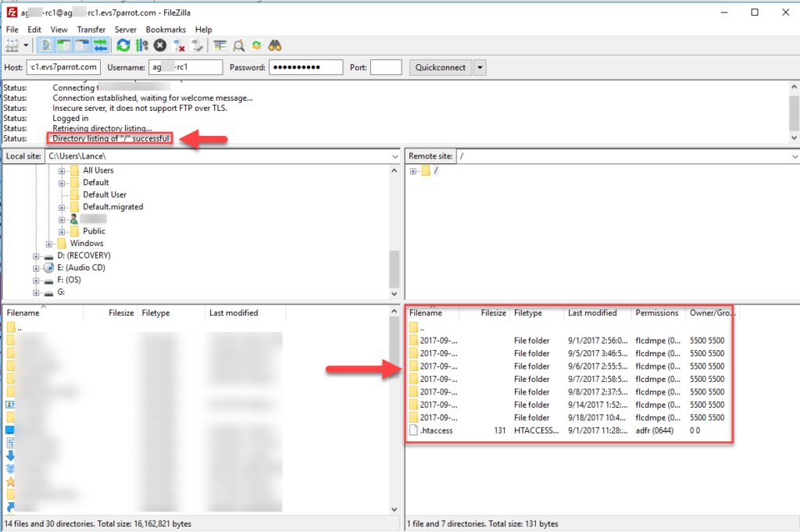Screen dimensions: 800x532
Task: Select the Windows folder in local tree
Action: coord(87,243)
